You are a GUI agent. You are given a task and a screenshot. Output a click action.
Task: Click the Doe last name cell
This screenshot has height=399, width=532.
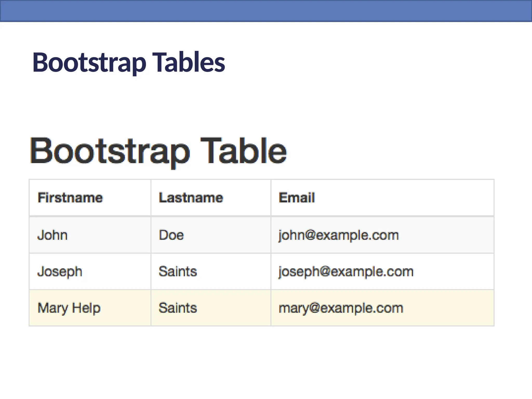point(171,235)
